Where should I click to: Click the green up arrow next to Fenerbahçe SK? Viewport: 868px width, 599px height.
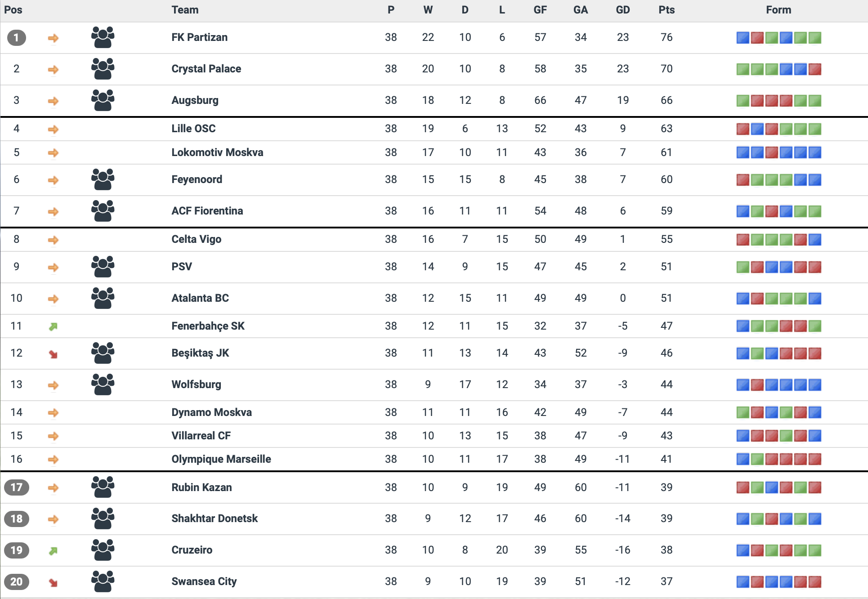click(53, 326)
